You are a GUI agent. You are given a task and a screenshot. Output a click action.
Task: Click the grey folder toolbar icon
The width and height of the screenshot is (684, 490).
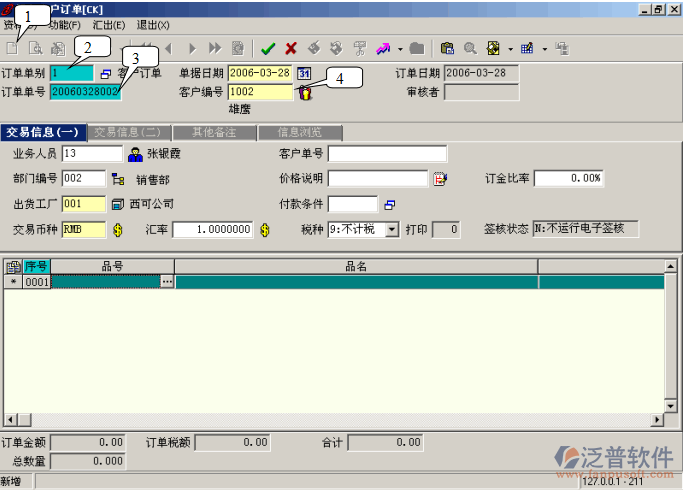(x=417, y=48)
